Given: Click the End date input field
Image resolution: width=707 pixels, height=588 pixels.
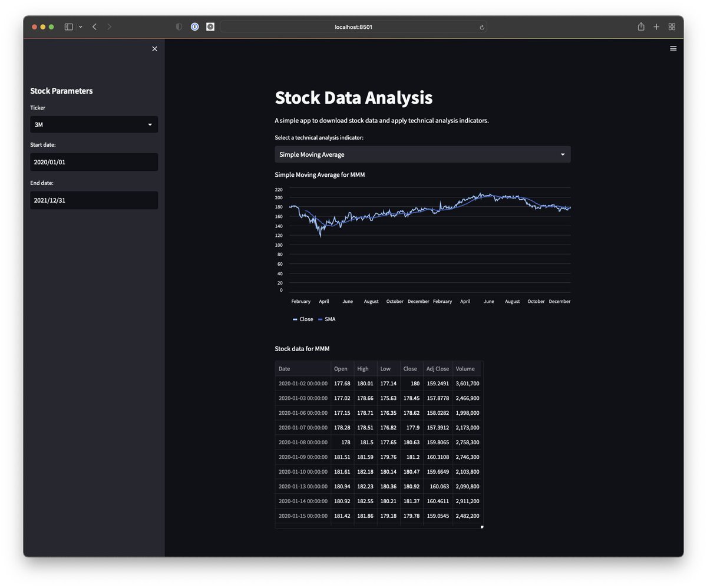Looking at the screenshot, I should click(94, 200).
